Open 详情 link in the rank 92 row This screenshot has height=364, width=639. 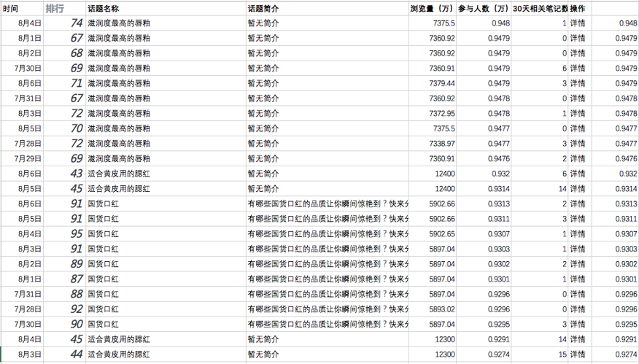578,309
